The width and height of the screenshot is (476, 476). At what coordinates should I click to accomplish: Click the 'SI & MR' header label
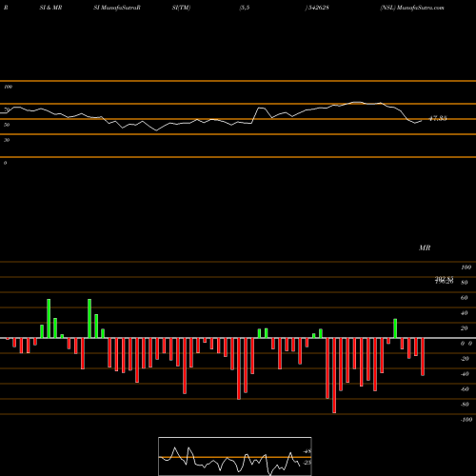[50, 8]
